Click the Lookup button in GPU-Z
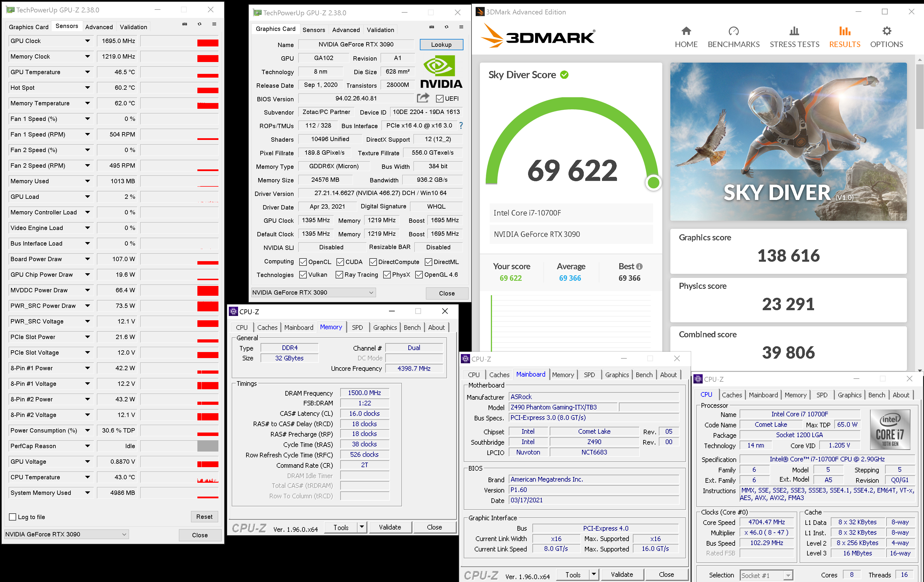This screenshot has height=582, width=924. (x=441, y=44)
